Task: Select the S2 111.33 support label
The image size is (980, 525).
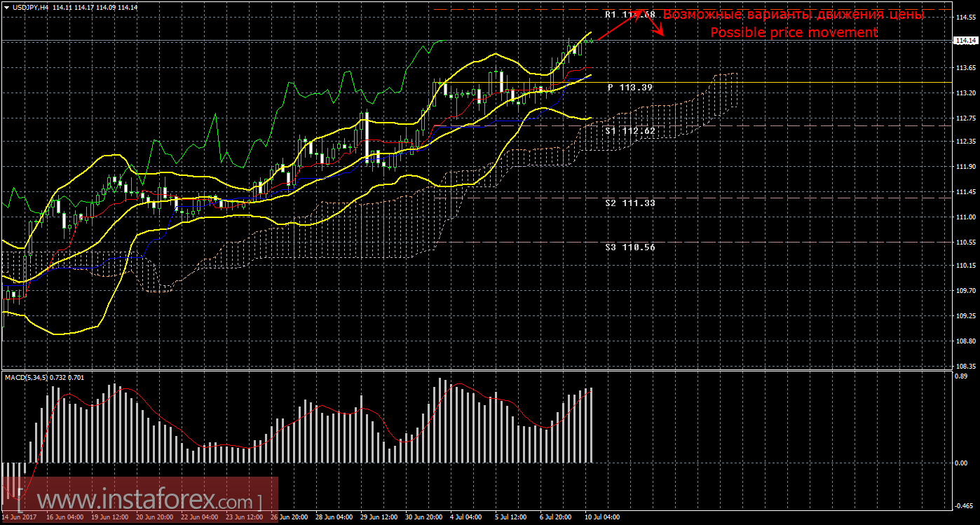Action: pyautogui.click(x=630, y=203)
